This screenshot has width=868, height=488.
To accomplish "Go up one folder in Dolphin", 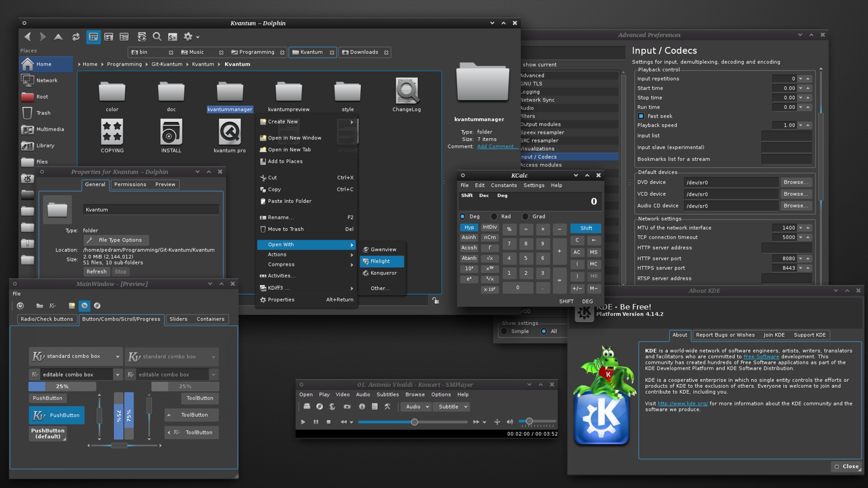I will pos(58,37).
